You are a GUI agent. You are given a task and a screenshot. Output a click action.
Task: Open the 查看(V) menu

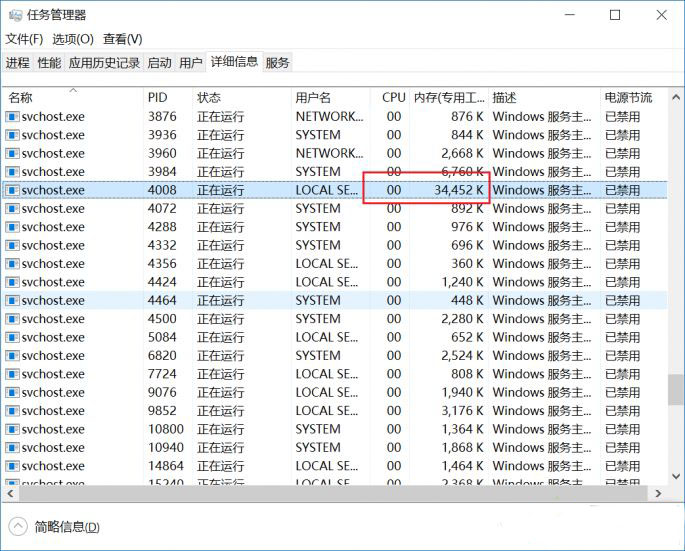[x=122, y=39]
